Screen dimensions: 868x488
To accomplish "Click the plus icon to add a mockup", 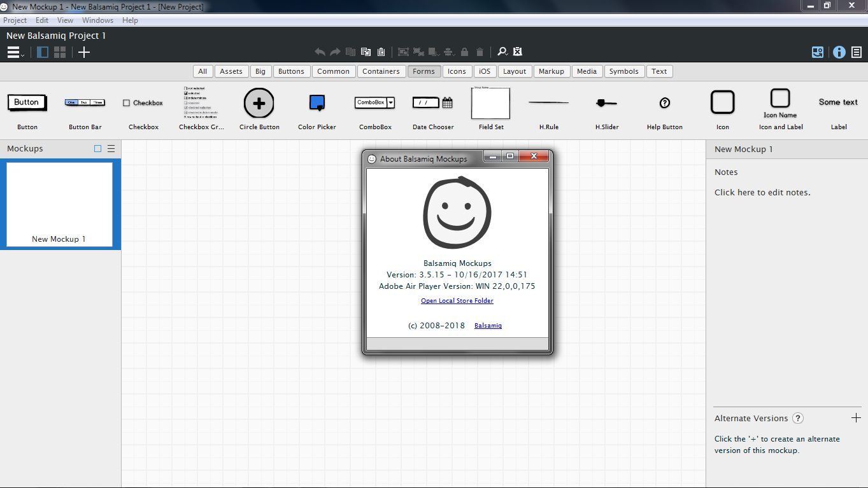I will [83, 52].
